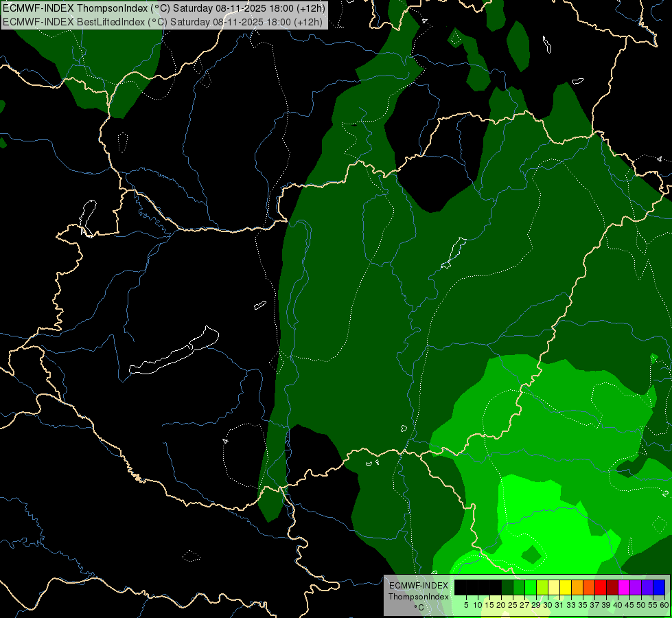Click the ThompsonIndex title line at top

164,8
